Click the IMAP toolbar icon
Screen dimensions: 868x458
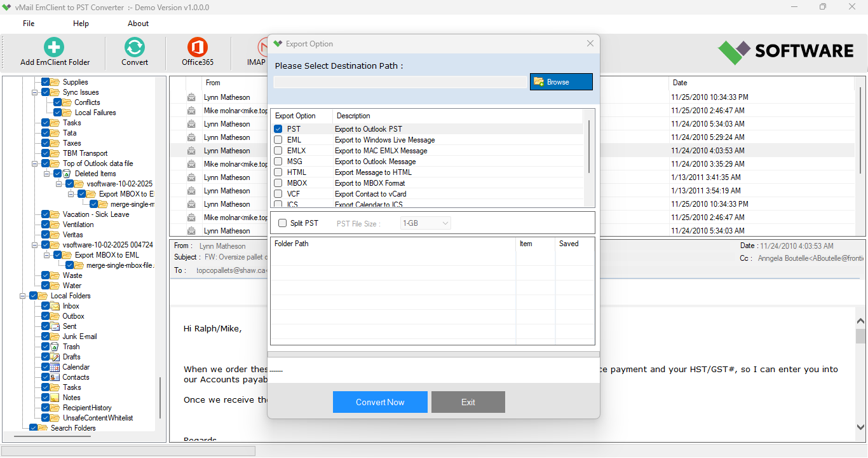262,47
